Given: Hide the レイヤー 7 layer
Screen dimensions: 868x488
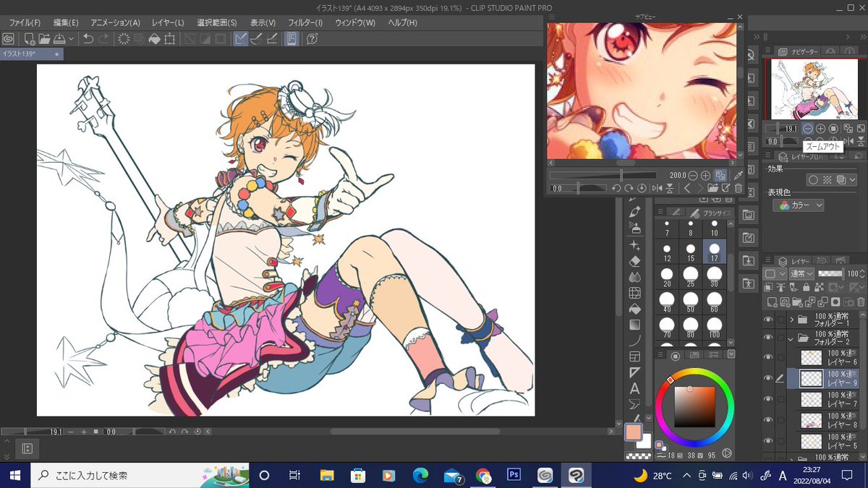Looking at the screenshot, I should 768,399.
